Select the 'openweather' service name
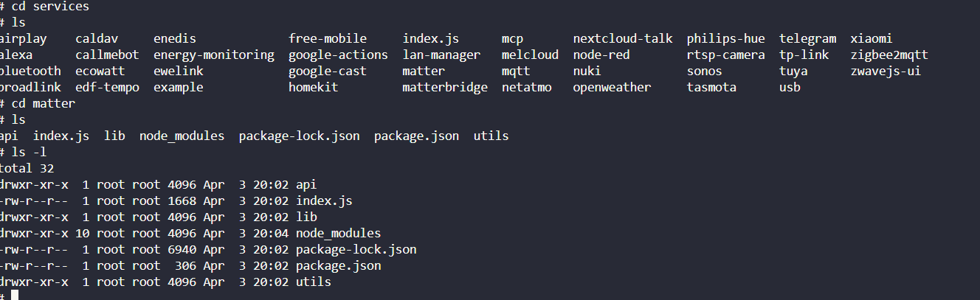Viewport: 980px width, 300px height. 612,88
